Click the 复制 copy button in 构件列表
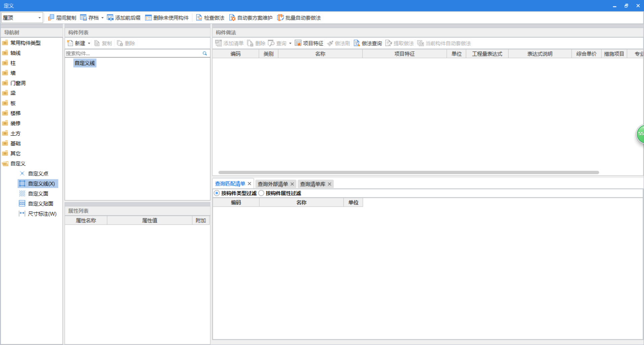 pos(103,43)
